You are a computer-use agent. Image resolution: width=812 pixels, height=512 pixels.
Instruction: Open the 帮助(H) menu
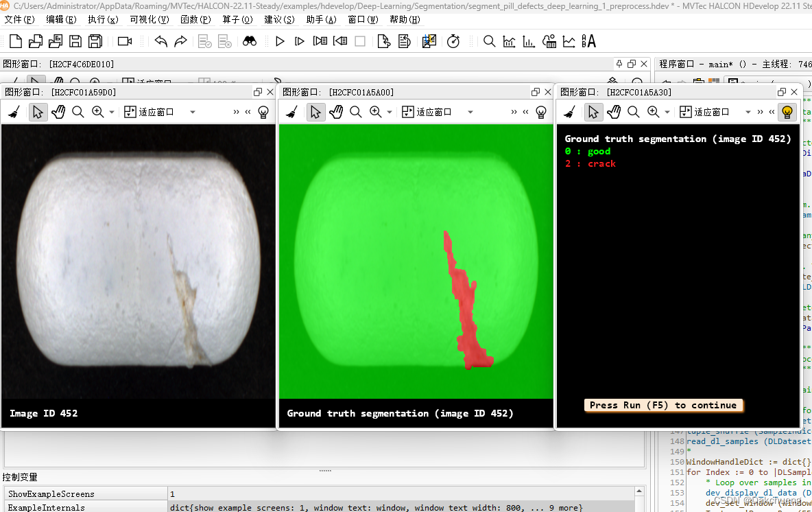click(405, 20)
